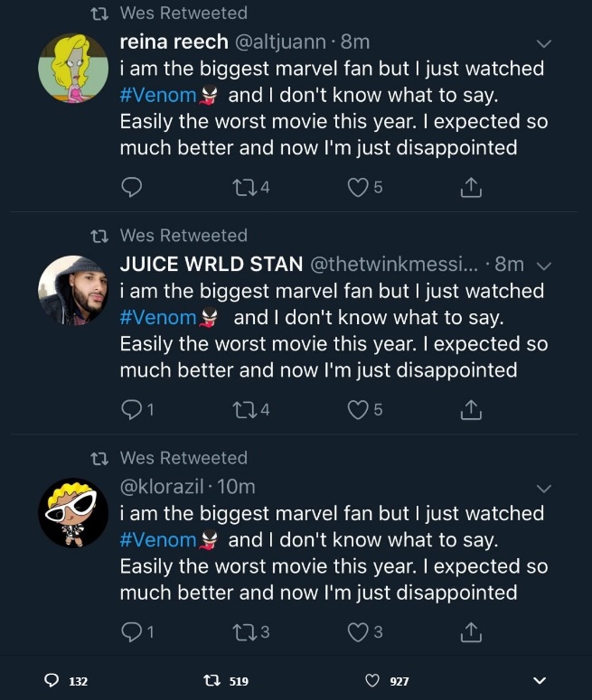Share JUICE WRLD STAN's tweet
The width and height of the screenshot is (592, 700).
470,409
